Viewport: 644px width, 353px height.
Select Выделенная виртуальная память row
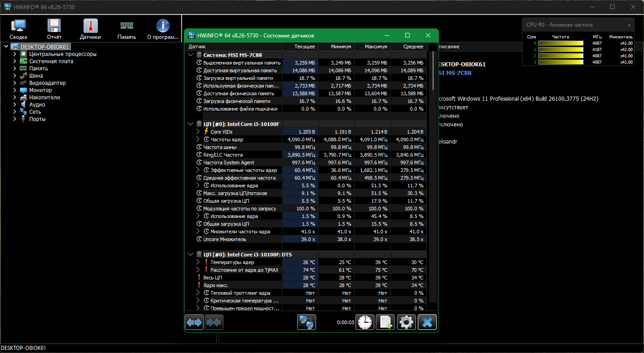pyautogui.click(x=306, y=63)
